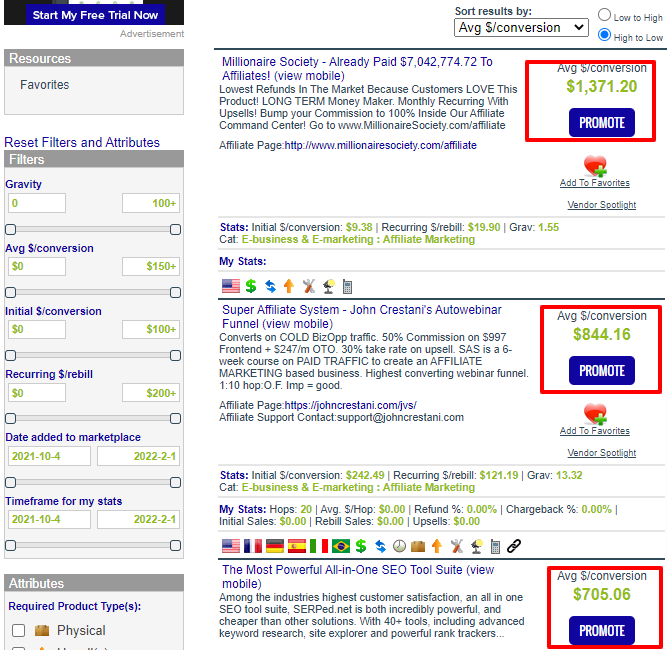Check the Physical product type checkbox

click(x=18, y=630)
